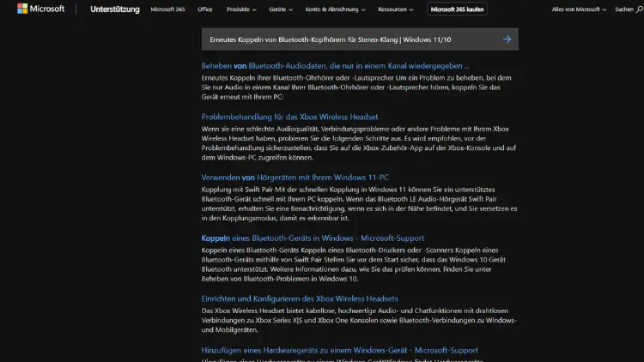
Task: Click snippet starting 'Kopplung mit Swift Pair'
Action: [x=359, y=203]
